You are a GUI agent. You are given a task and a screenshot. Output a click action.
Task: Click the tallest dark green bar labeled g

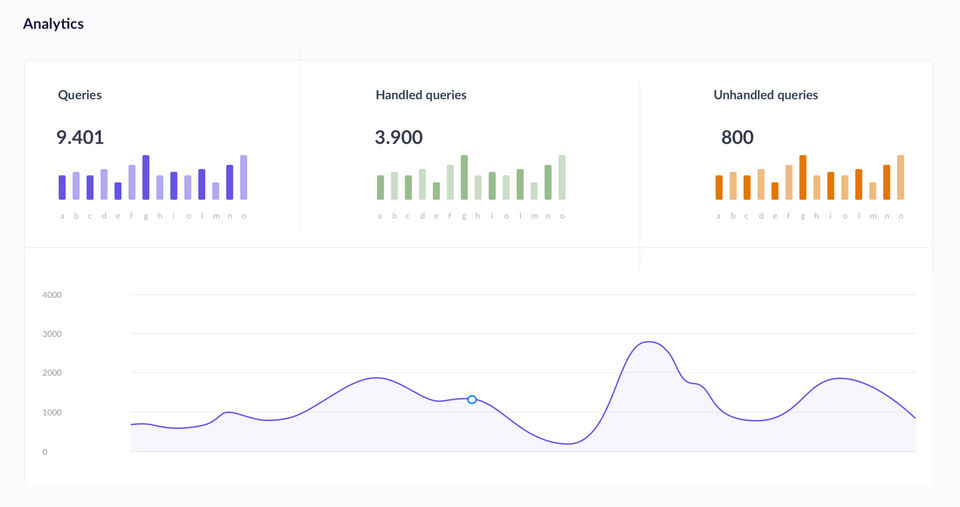[x=464, y=178]
